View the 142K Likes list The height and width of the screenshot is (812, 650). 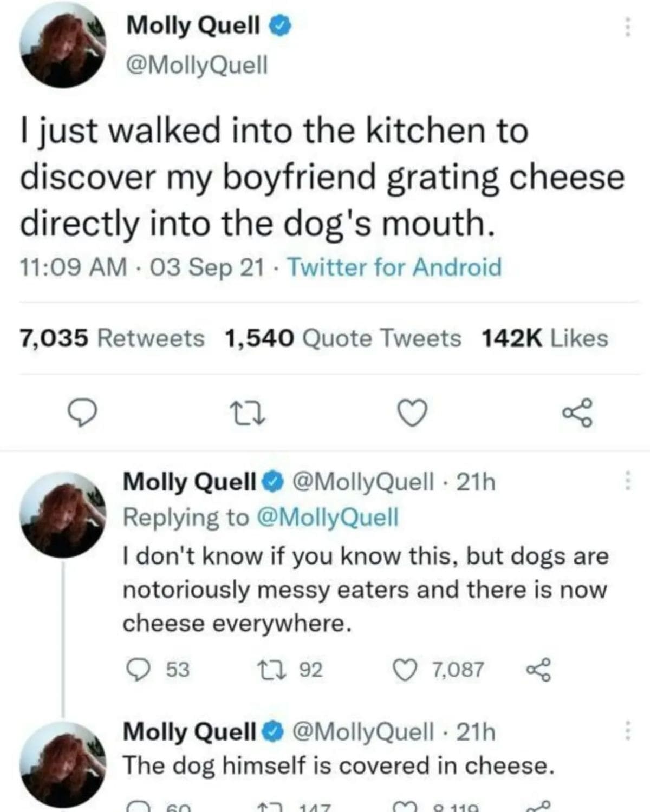coord(544,339)
